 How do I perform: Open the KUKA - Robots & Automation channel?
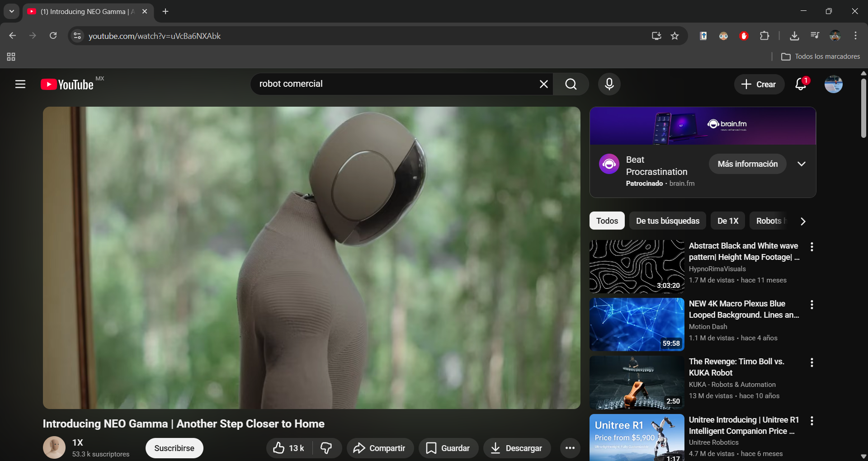(x=732, y=385)
